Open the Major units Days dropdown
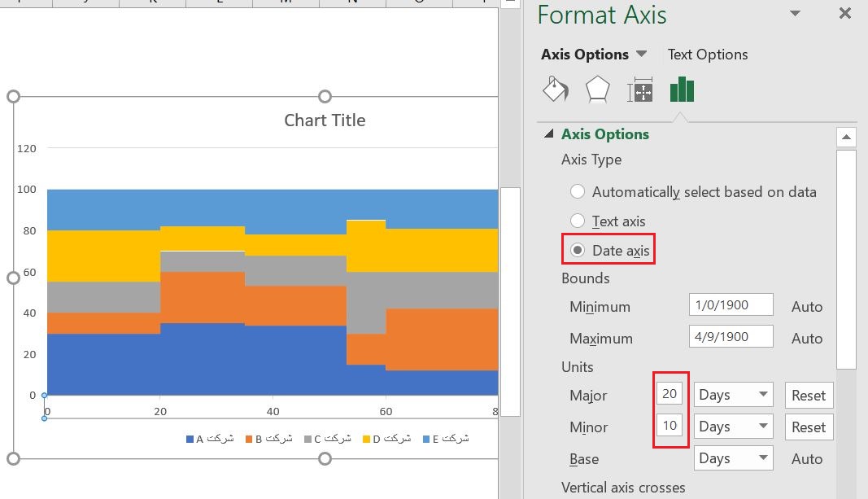Screen dimensions: 868x499 tap(733, 395)
